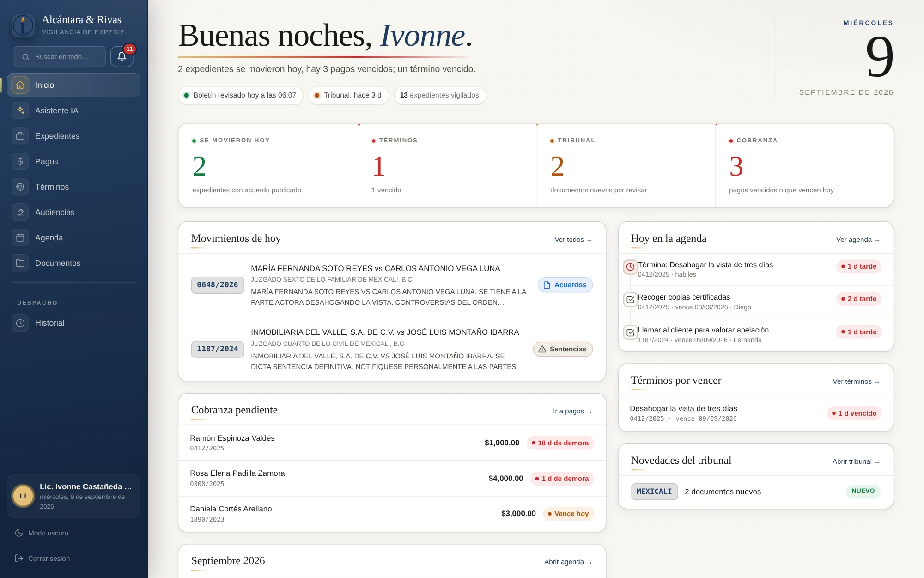Open the Términos summary card showing 1 vencido
Viewport: 924px width, 578px height.
(447, 166)
